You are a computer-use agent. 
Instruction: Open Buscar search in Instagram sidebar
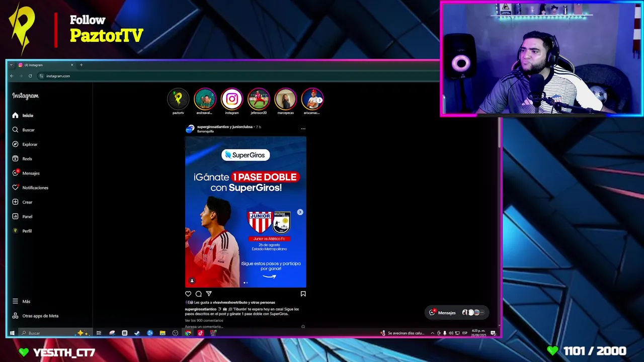[x=24, y=130]
